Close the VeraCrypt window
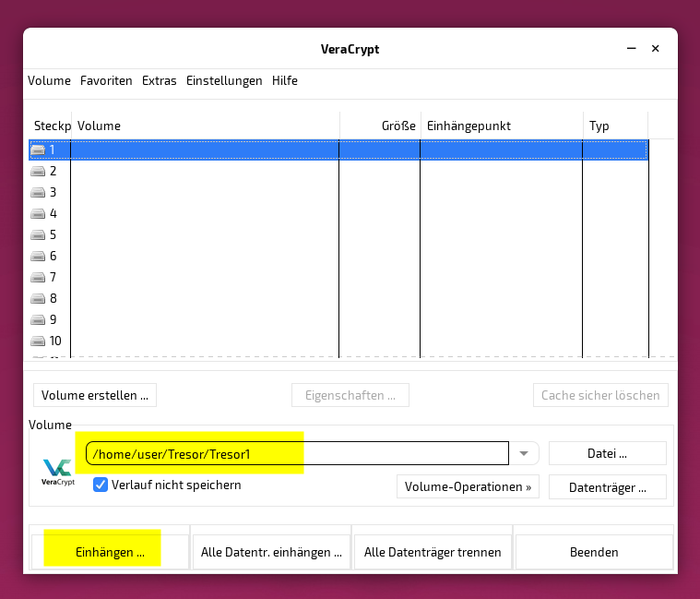The image size is (700, 599). click(656, 48)
